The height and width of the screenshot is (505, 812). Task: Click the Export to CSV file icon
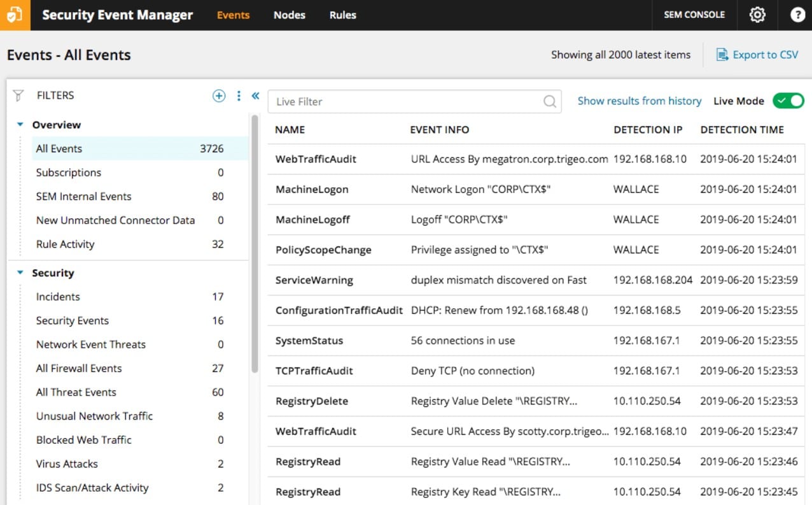tap(722, 55)
